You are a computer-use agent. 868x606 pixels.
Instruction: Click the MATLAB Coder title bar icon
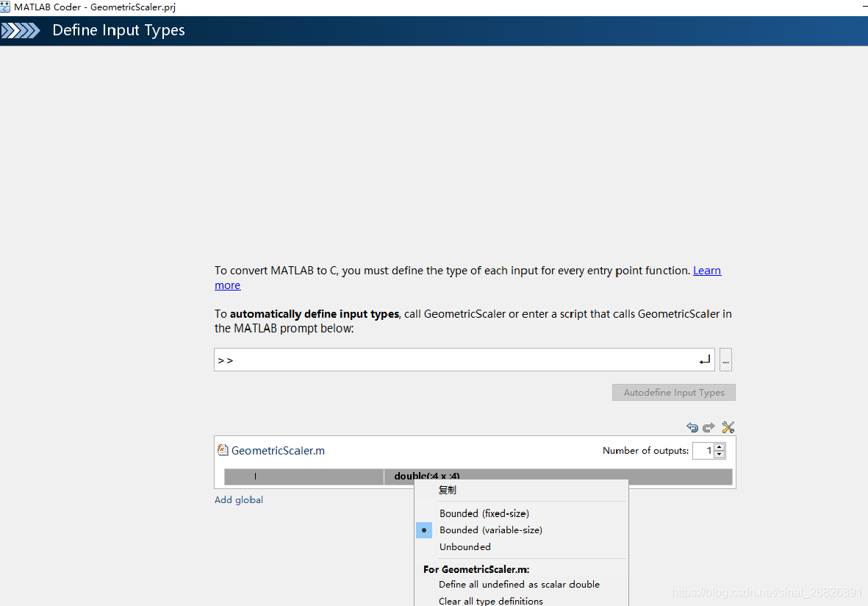[5, 7]
